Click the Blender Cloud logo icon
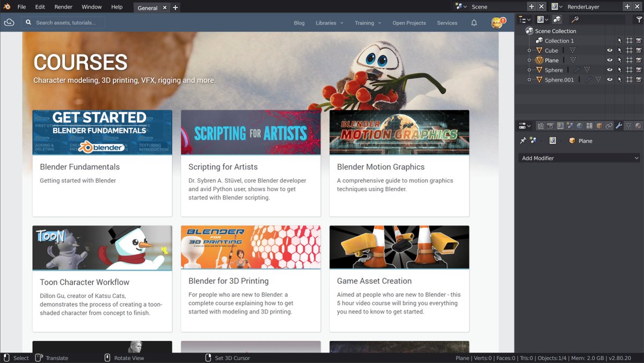This screenshot has width=644, height=363. 9,23
